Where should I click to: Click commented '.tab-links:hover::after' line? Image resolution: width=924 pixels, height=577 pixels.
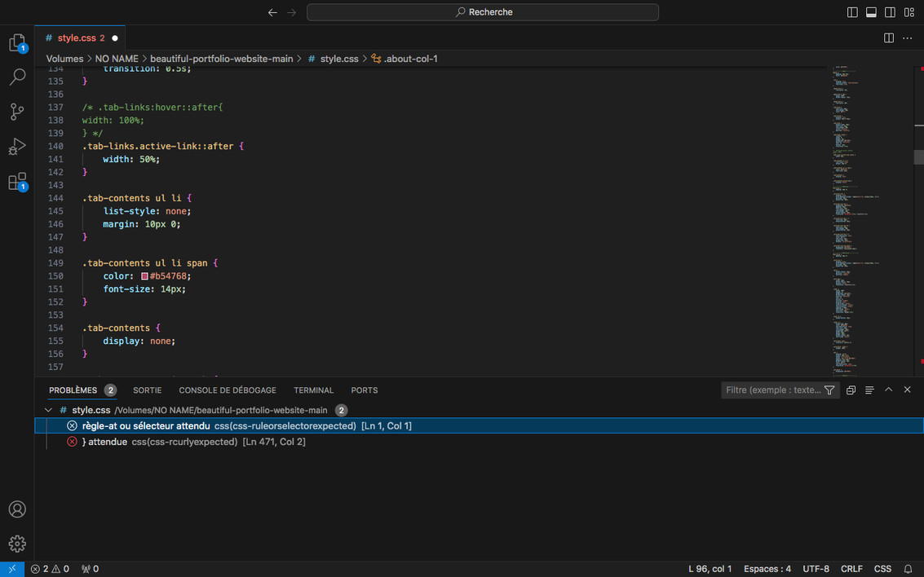[153, 107]
